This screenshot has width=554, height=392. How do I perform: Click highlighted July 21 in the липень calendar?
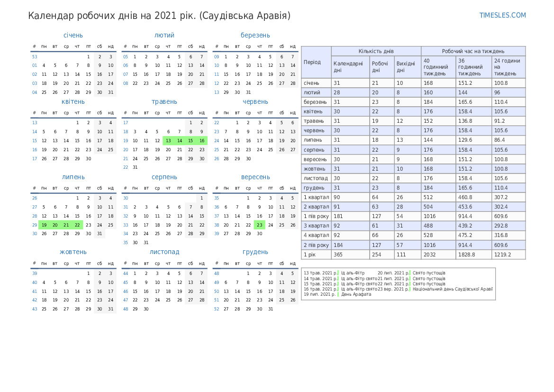pyautogui.click(x=66, y=225)
